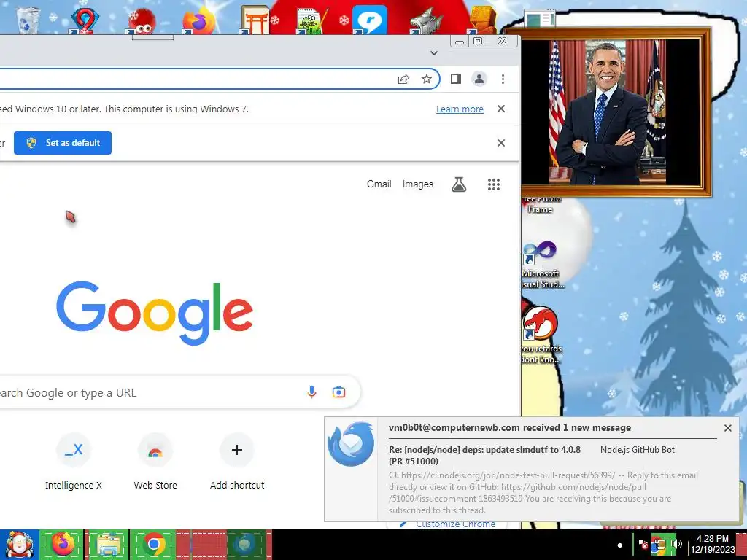Open Chrome's three-dot menu

[503, 79]
